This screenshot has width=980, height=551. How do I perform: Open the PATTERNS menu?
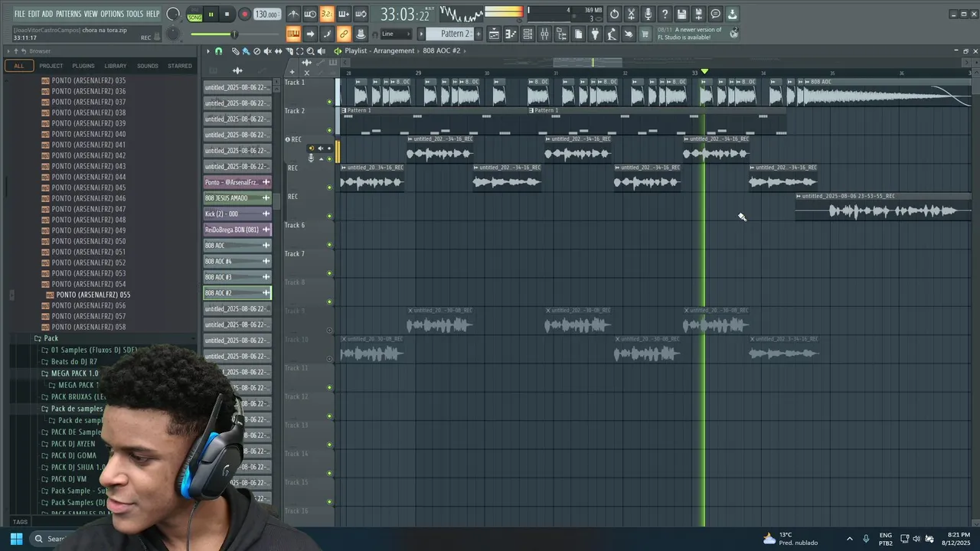point(68,14)
